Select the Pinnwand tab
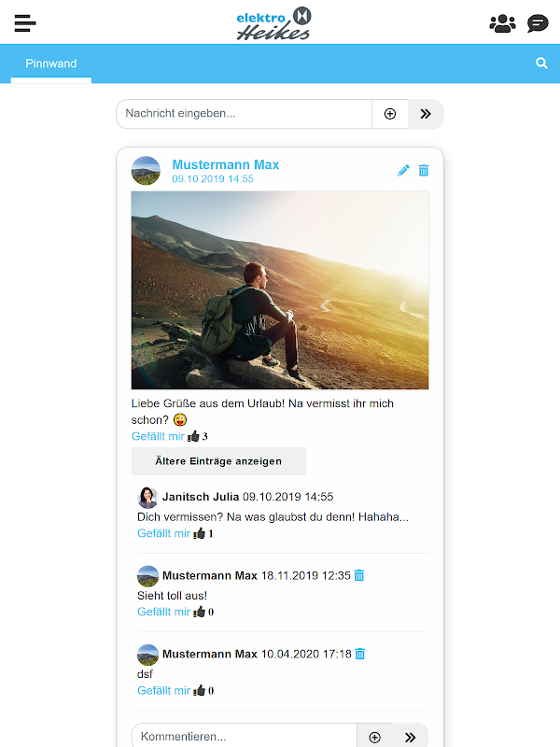 (x=51, y=63)
